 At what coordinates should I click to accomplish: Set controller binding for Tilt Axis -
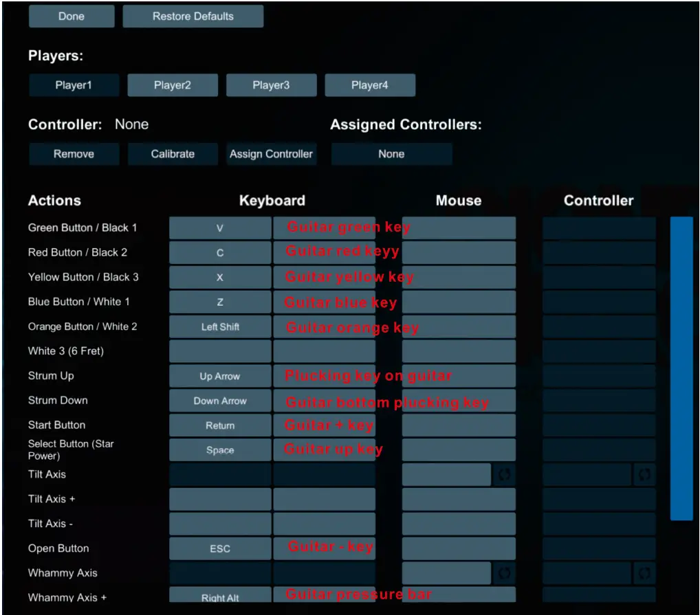(x=599, y=524)
